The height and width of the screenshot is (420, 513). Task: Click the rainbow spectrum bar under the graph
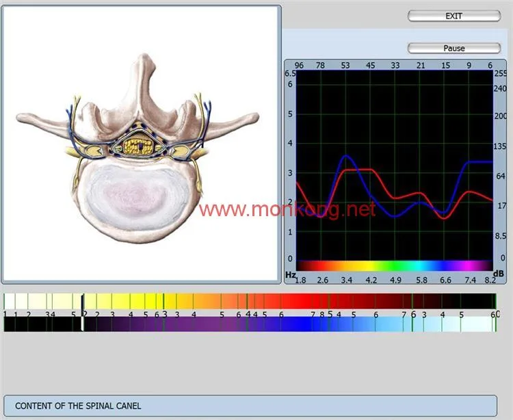point(394,265)
